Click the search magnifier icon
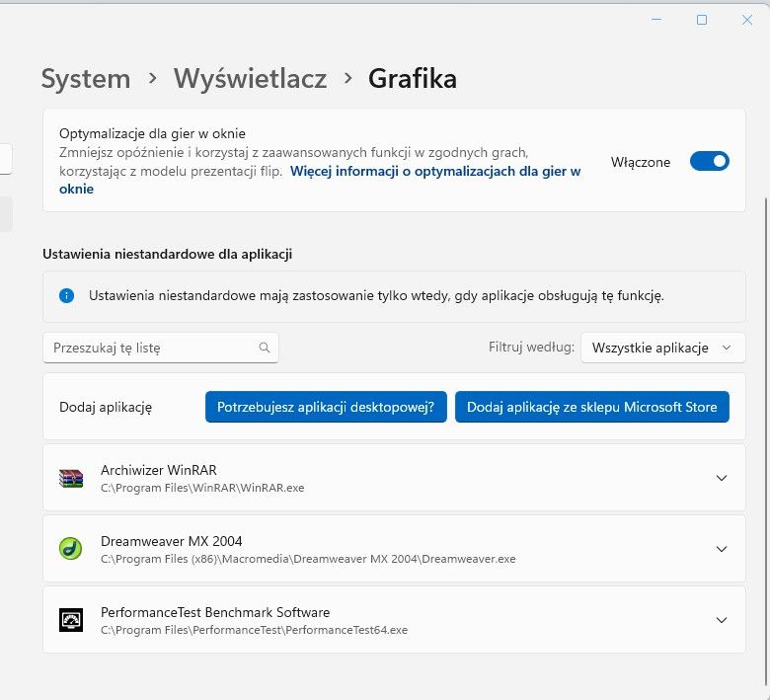Image resolution: width=770 pixels, height=700 pixels. tap(265, 348)
